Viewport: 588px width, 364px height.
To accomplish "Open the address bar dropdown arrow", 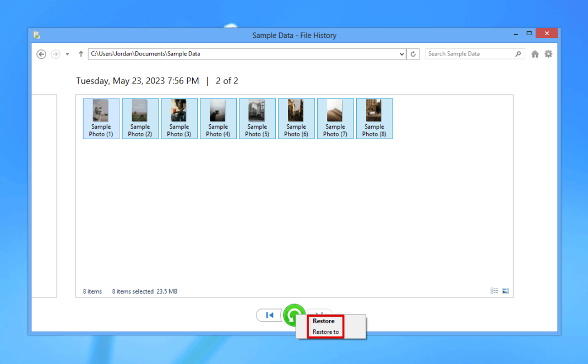I will tap(402, 54).
